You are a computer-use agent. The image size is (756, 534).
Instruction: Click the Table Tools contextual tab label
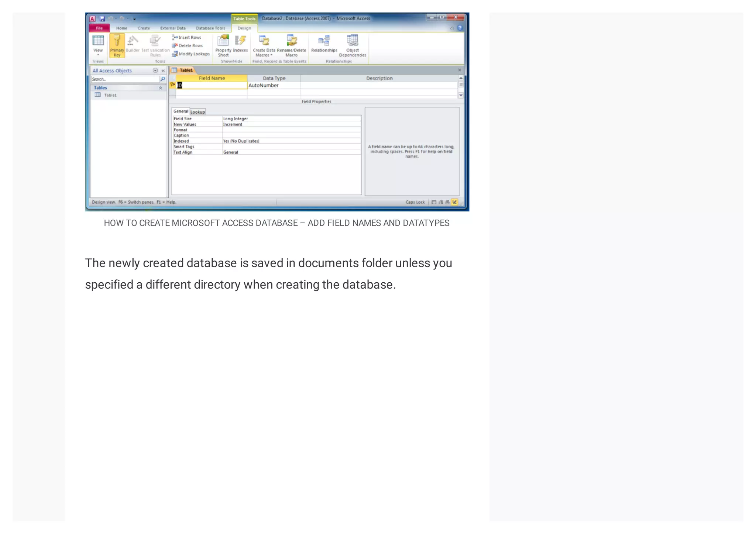(244, 19)
